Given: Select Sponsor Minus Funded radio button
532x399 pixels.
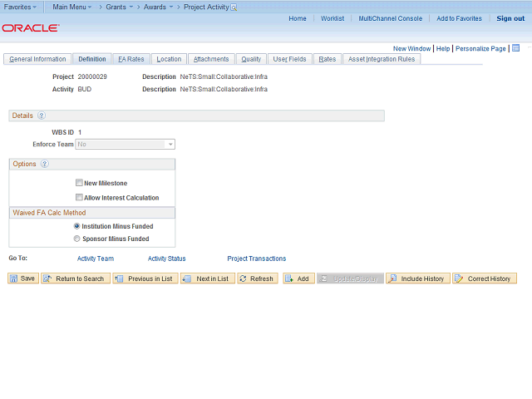Looking at the screenshot, I should (77, 239).
